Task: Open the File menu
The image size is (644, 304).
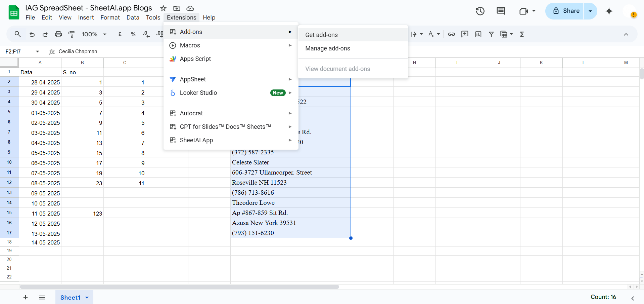Action: click(x=30, y=17)
